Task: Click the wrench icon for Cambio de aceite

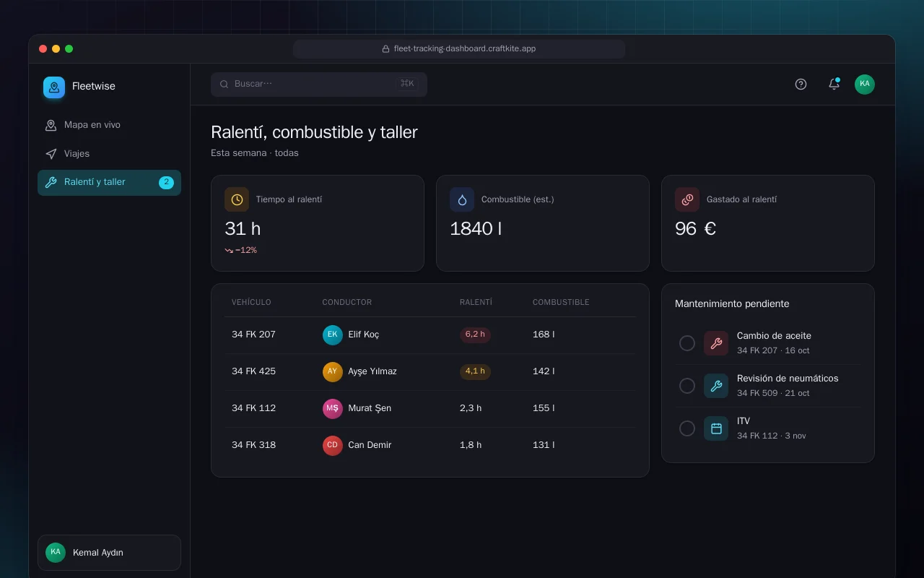Action: coord(716,343)
